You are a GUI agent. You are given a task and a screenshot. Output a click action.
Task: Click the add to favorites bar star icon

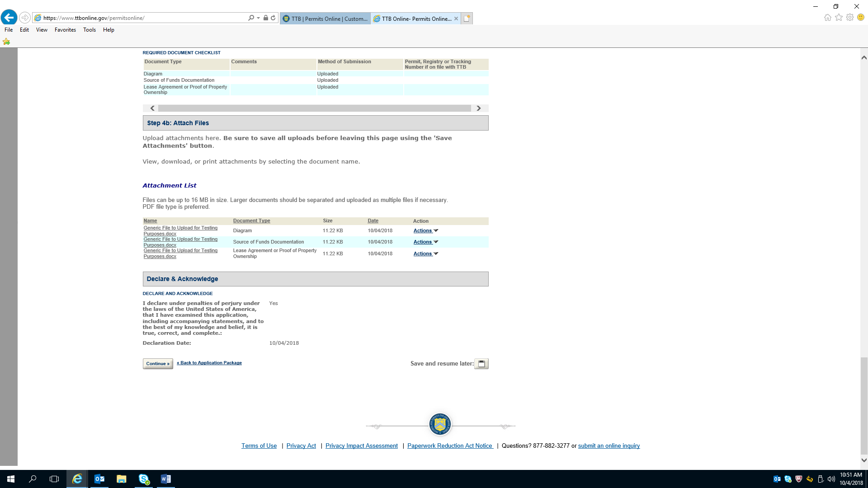coord(6,42)
